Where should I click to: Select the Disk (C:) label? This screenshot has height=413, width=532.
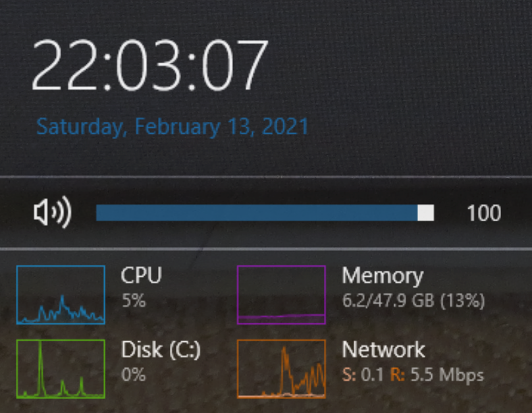(161, 350)
